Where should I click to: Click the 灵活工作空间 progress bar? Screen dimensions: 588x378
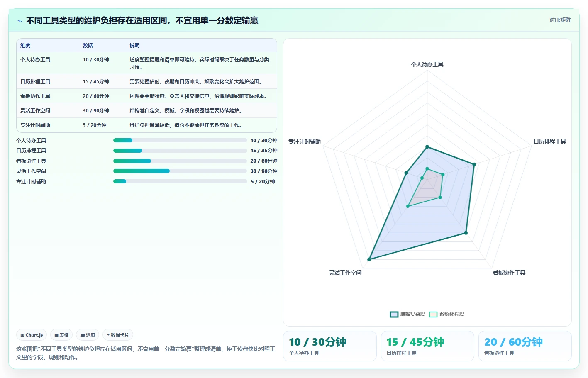(x=180, y=171)
